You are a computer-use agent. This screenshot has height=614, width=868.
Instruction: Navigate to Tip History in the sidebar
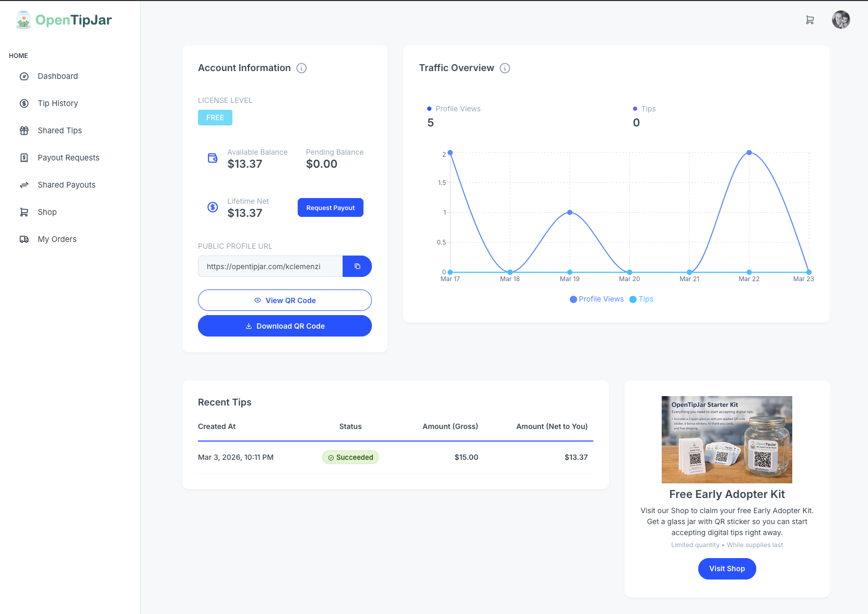tap(58, 103)
